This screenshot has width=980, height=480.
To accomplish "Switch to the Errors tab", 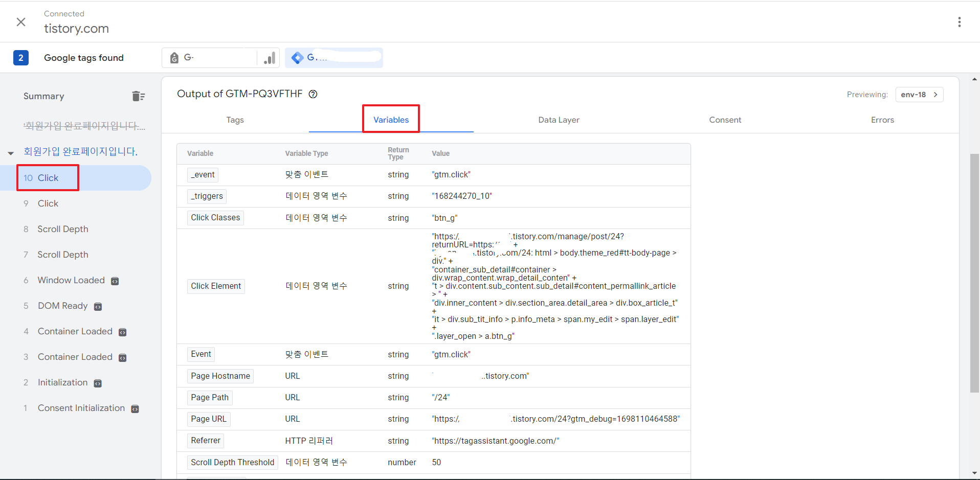I will tap(882, 120).
